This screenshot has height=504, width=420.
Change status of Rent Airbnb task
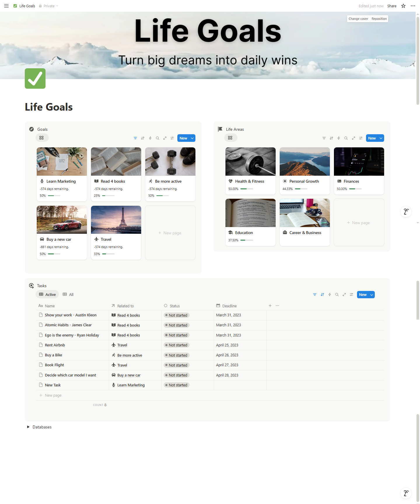click(x=176, y=345)
